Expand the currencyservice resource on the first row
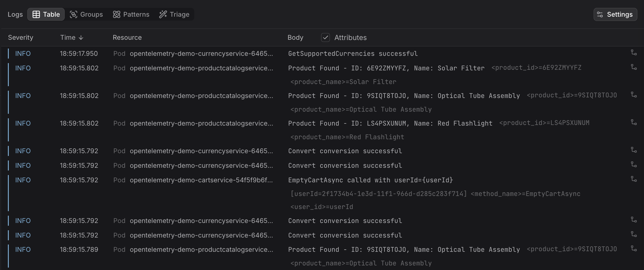 pyautogui.click(x=202, y=53)
